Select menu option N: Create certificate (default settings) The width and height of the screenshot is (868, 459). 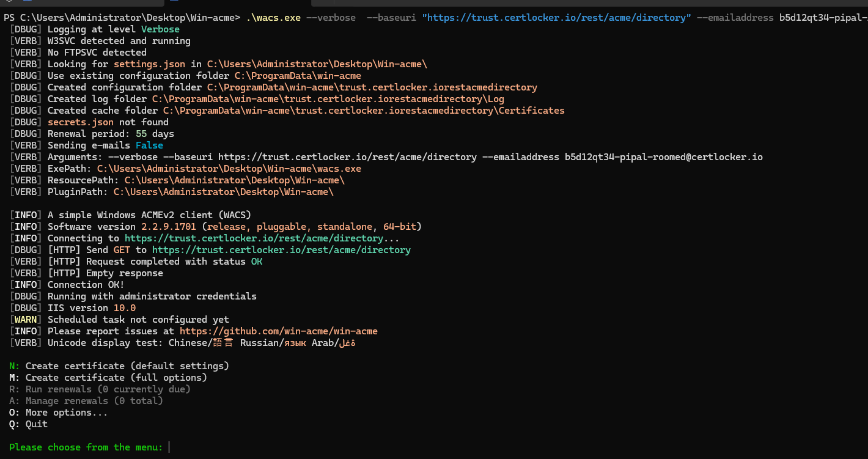(119, 366)
